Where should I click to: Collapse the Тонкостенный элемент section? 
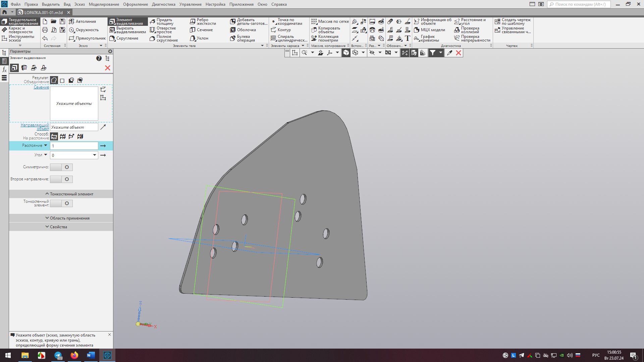pyautogui.click(x=69, y=194)
